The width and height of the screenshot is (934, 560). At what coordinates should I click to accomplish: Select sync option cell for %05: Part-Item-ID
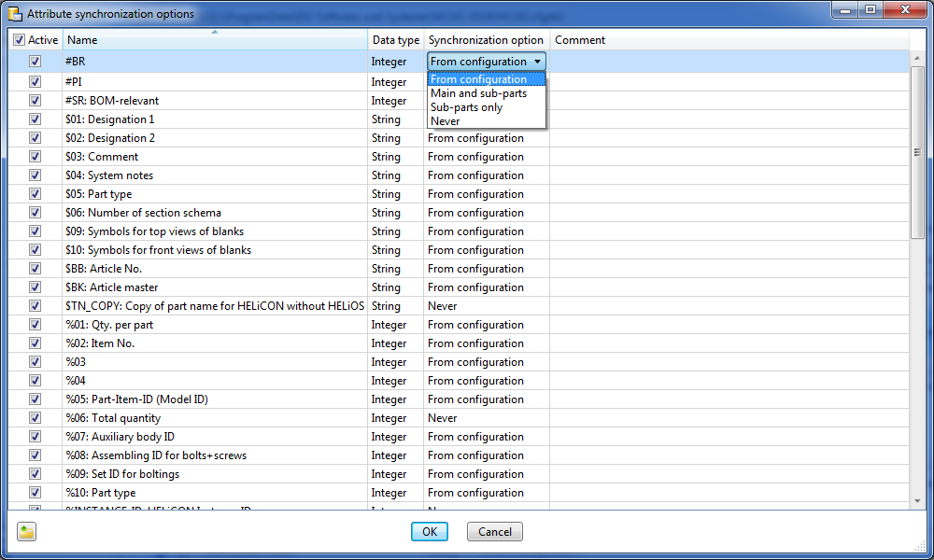(x=486, y=399)
